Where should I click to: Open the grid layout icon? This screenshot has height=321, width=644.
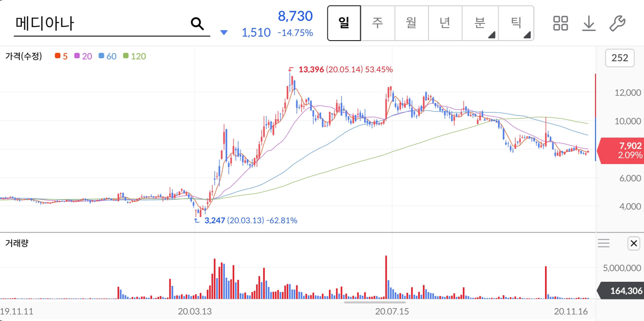point(560,23)
